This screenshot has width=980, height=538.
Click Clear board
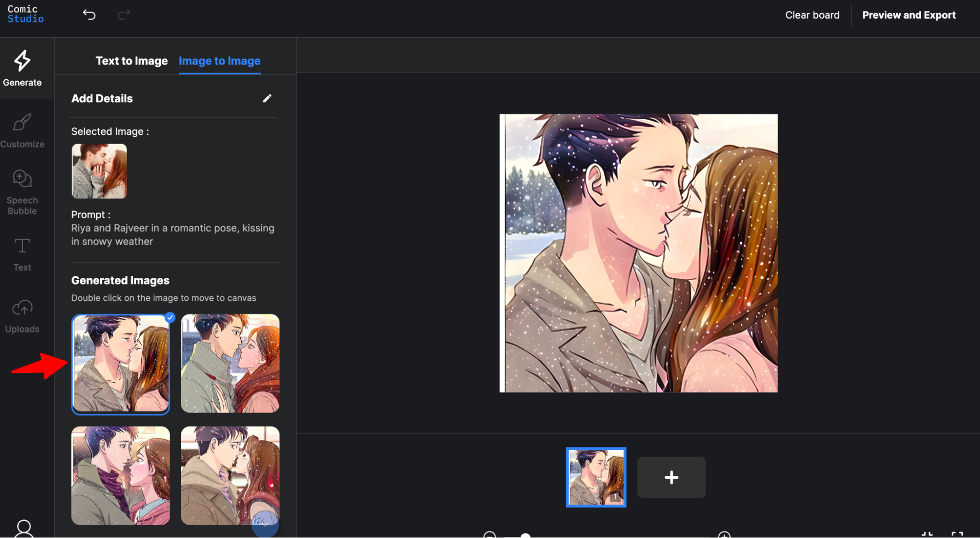tap(812, 15)
